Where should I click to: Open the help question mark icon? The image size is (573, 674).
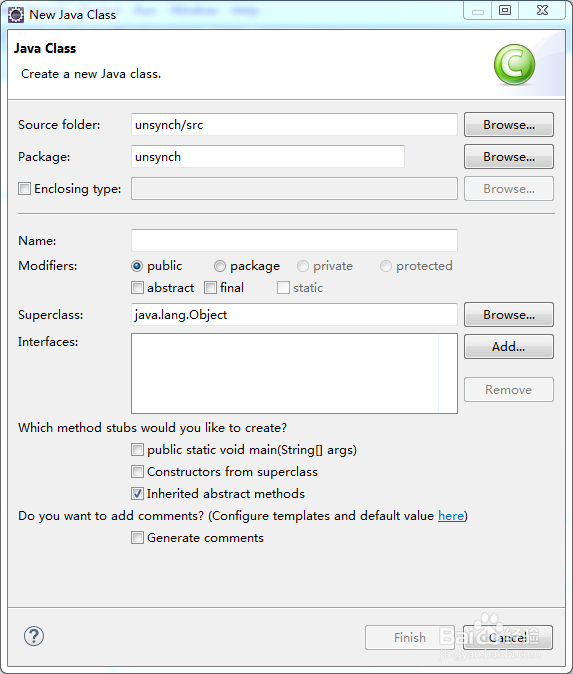tap(34, 636)
